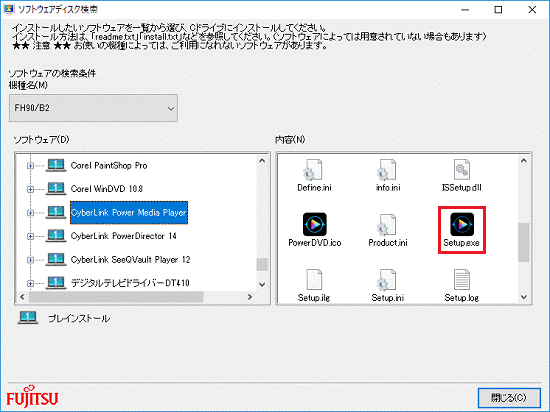Expand the CyberLink Power Media Player node
The image size is (550, 412).
coord(31,213)
